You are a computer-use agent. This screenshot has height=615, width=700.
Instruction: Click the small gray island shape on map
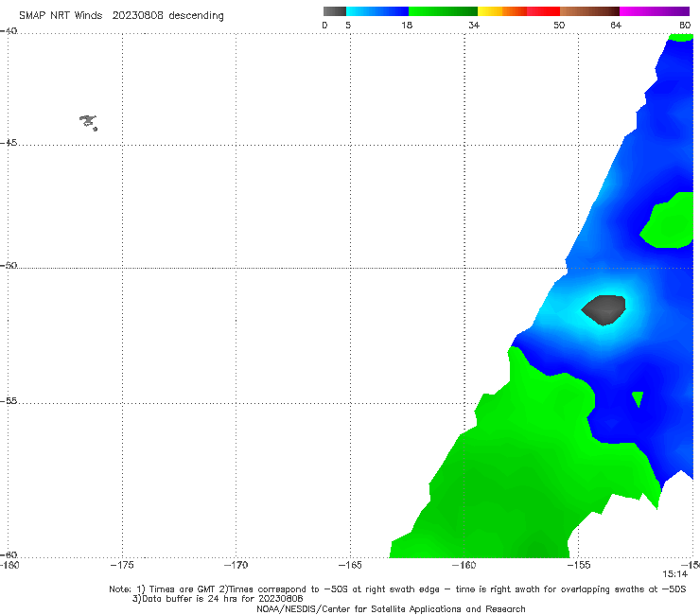tap(88, 122)
